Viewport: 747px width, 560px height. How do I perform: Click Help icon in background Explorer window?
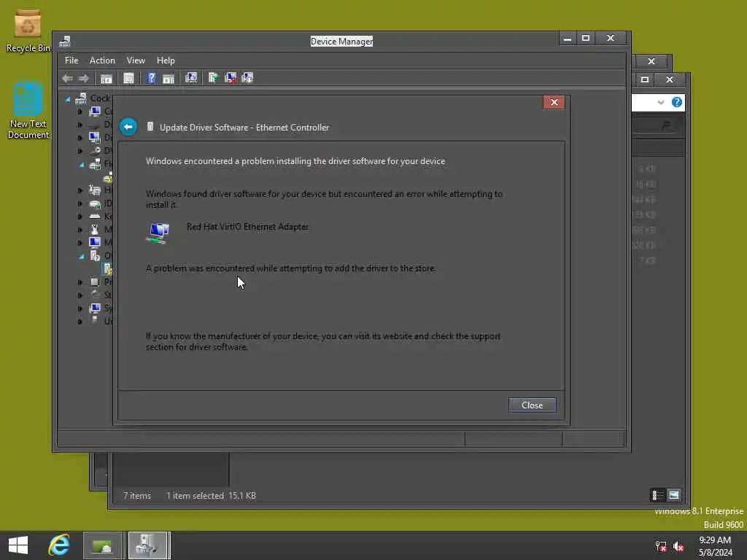point(676,102)
